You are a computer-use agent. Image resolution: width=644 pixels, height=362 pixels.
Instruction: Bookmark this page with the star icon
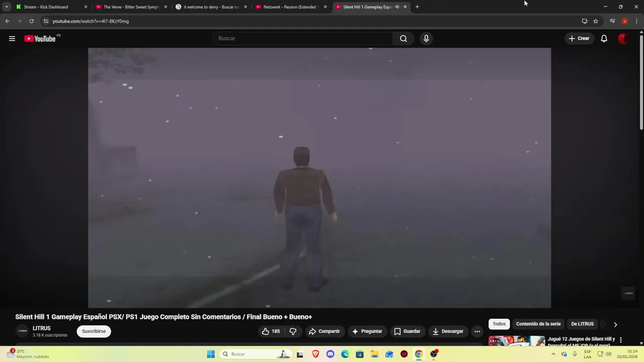click(x=596, y=21)
